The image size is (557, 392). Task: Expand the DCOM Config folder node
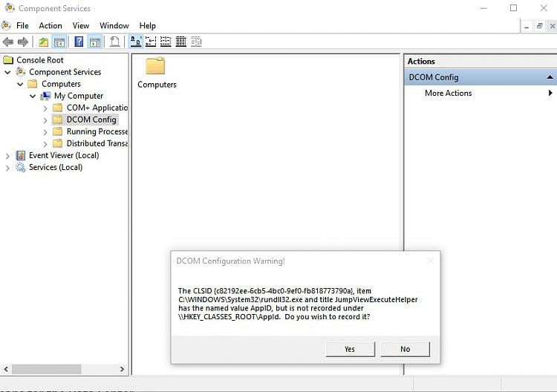pos(45,120)
